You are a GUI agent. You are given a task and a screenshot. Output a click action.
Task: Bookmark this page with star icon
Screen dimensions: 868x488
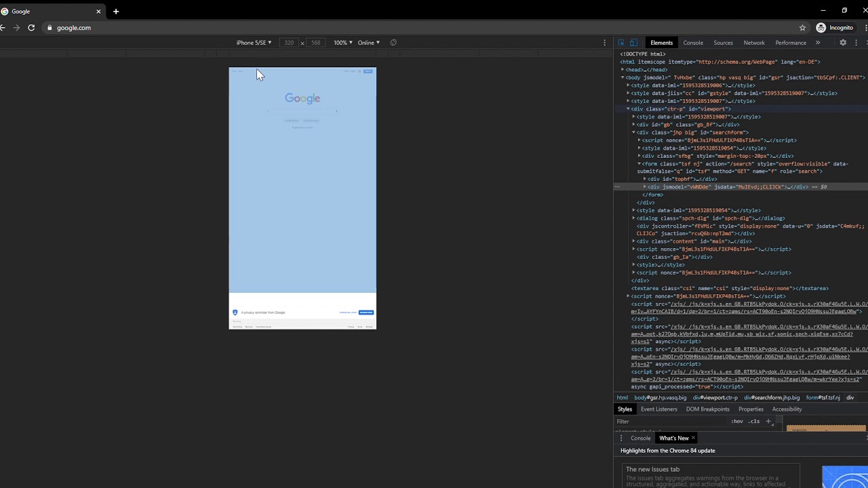pos(802,28)
